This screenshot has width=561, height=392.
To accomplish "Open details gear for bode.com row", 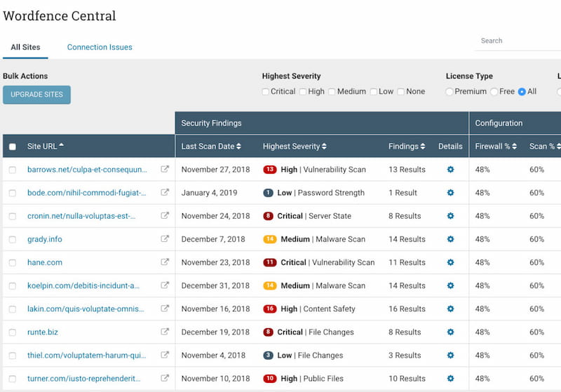I will point(450,192).
